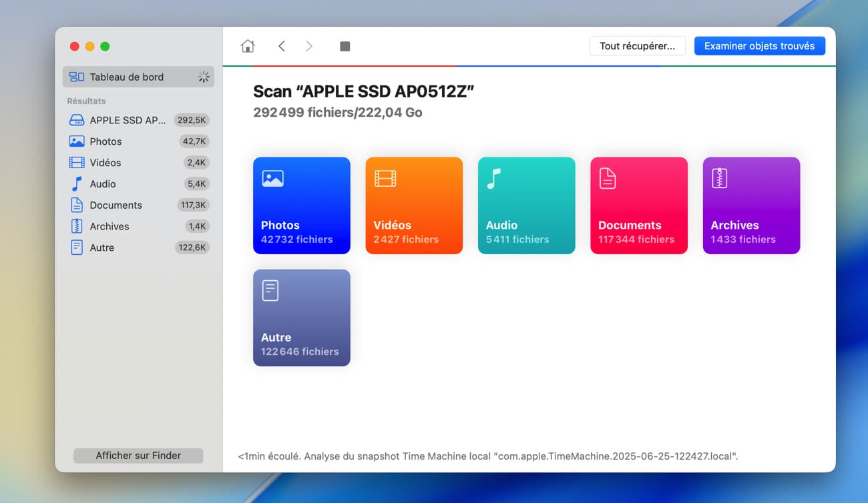Click Afficher sur Finder button
868x503 pixels.
point(138,456)
